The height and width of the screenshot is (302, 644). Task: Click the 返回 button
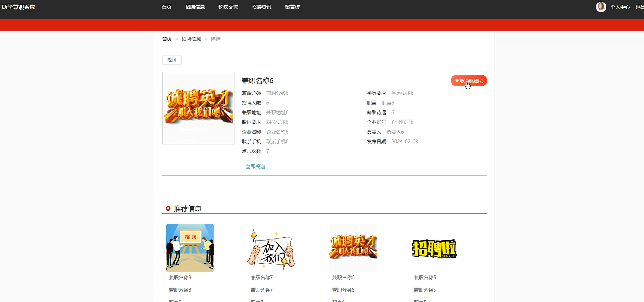coord(172,60)
